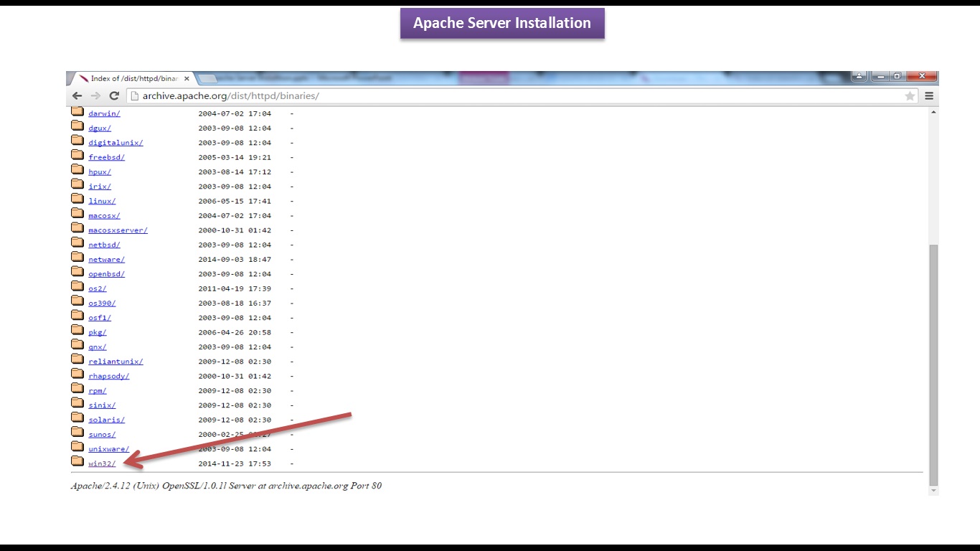
Task: Click folder icon beside hpux/
Action: pyautogui.click(x=77, y=169)
